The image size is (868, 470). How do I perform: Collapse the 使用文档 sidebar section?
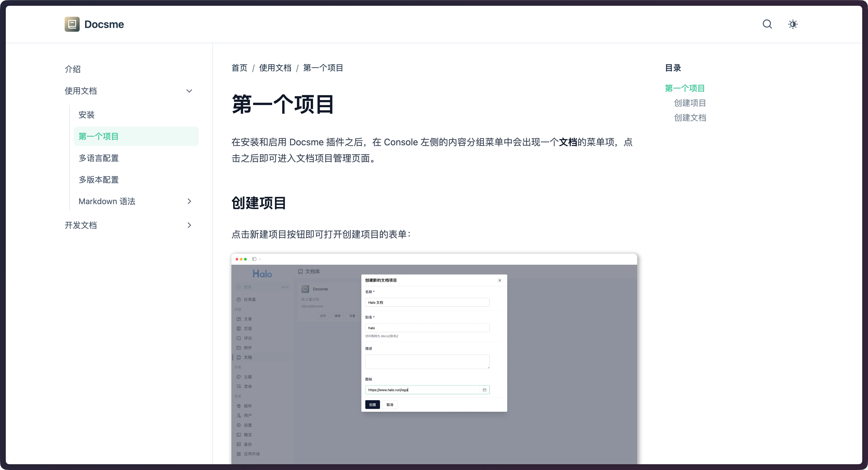[189, 91]
